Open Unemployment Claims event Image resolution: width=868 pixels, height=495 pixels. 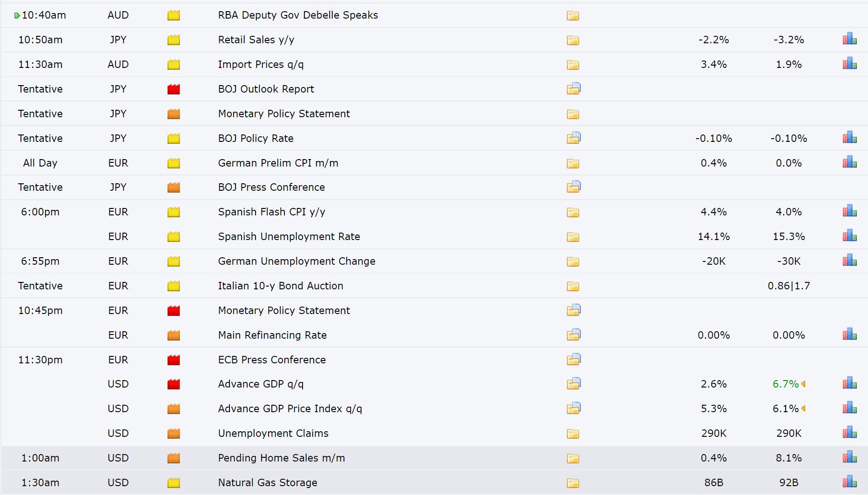pos(273,433)
